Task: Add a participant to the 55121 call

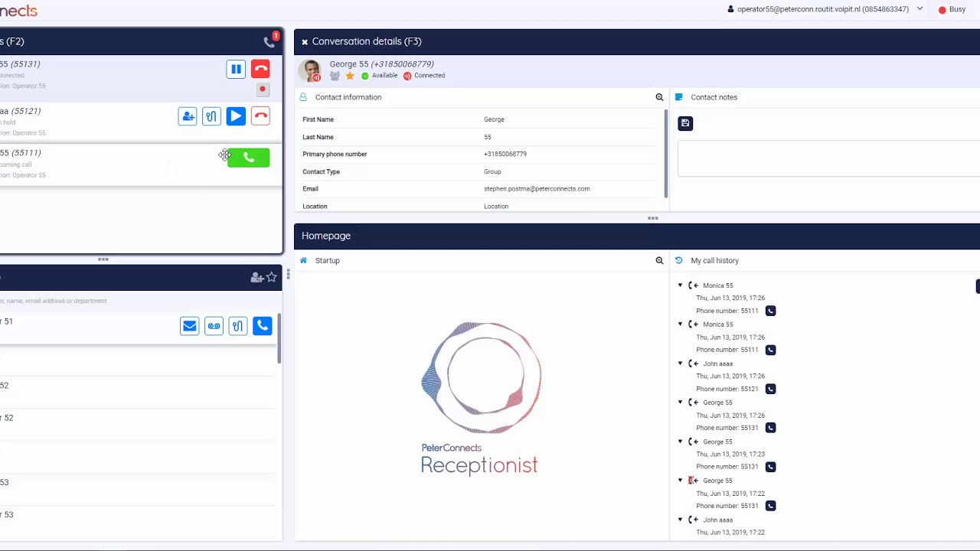Action: (188, 116)
